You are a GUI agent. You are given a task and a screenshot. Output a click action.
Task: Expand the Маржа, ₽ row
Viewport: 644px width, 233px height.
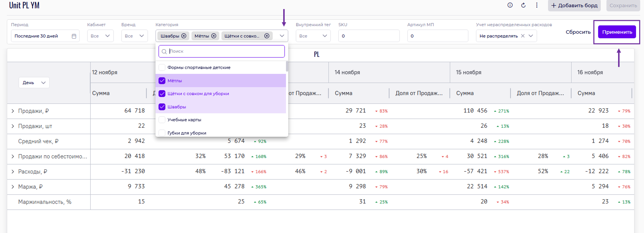coord(13,187)
